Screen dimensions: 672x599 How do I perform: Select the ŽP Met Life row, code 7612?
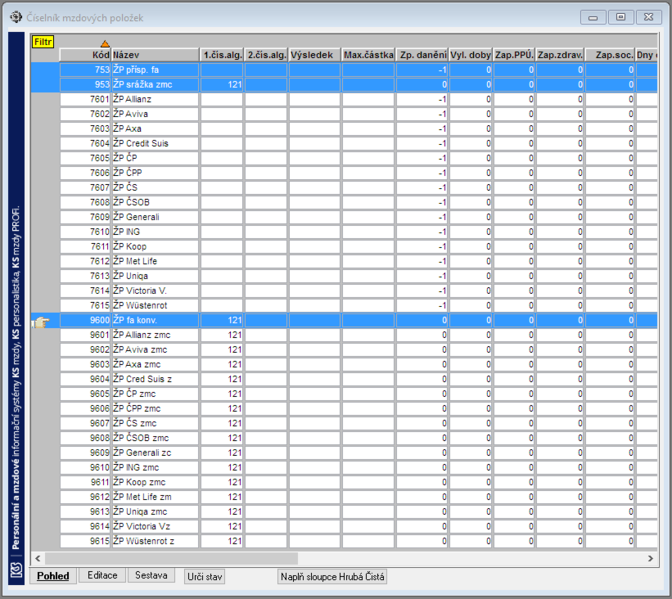344,261
